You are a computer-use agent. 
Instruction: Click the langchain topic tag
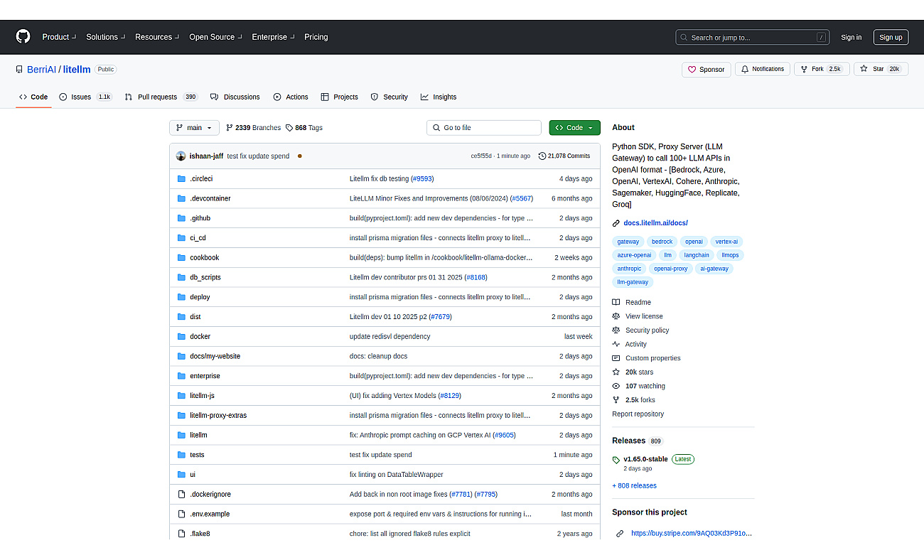coord(697,255)
